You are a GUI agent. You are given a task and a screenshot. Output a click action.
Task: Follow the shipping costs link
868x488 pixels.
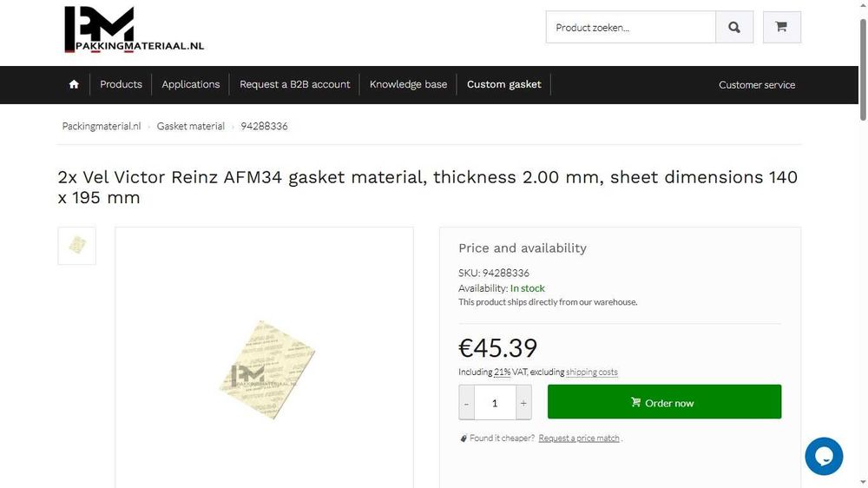592,373
